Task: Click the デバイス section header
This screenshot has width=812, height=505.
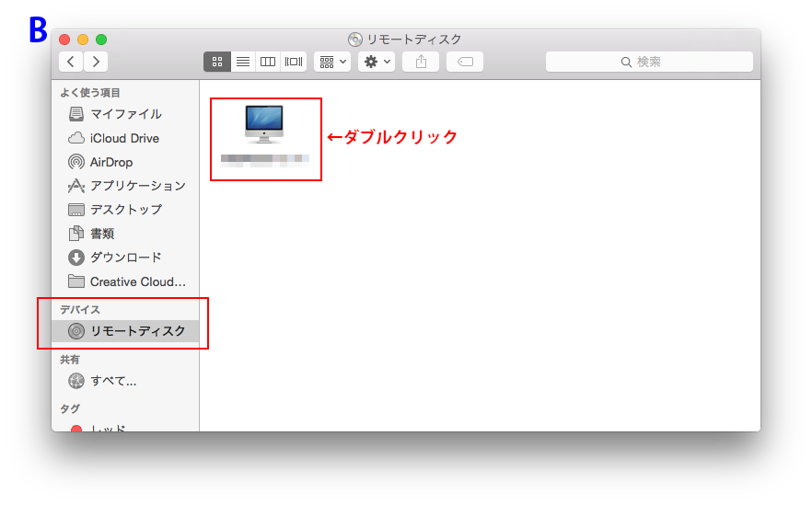Action: 80,309
